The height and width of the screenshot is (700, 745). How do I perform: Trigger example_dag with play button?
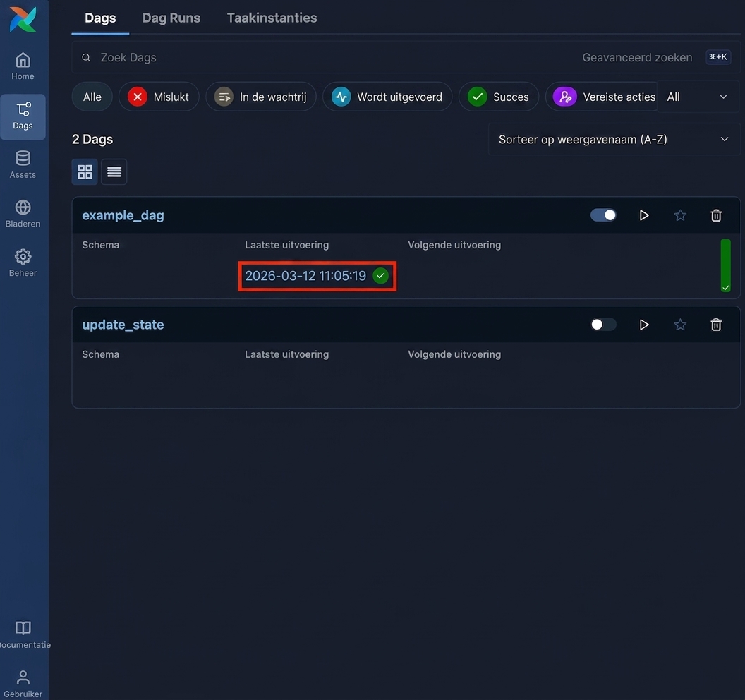(x=644, y=215)
